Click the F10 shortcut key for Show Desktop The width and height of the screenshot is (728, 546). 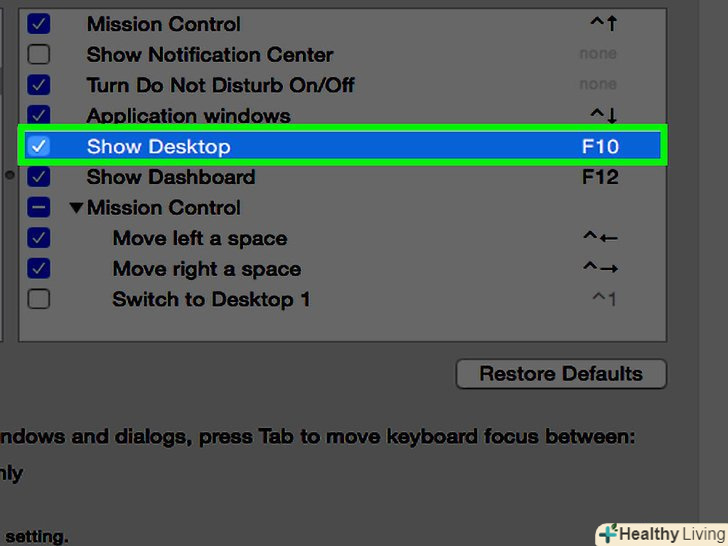coord(600,147)
